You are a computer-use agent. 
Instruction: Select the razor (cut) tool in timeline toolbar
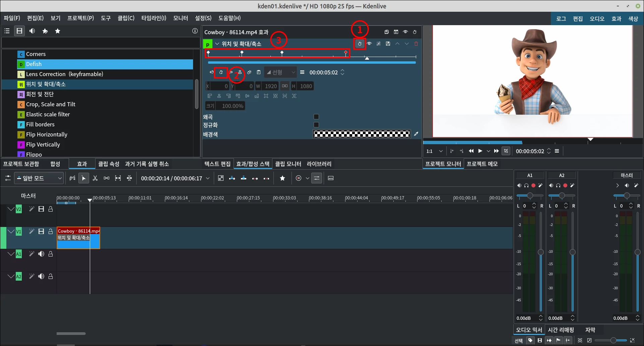point(95,178)
